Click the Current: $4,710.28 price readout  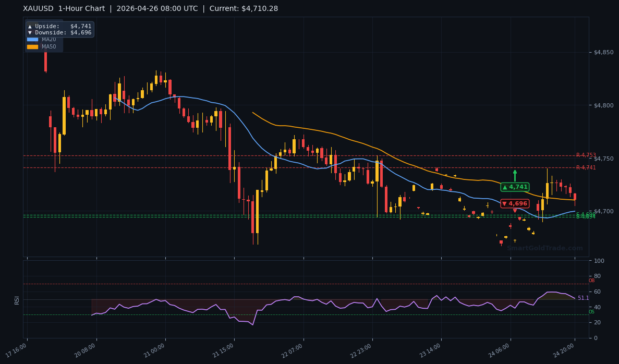tap(245, 8)
